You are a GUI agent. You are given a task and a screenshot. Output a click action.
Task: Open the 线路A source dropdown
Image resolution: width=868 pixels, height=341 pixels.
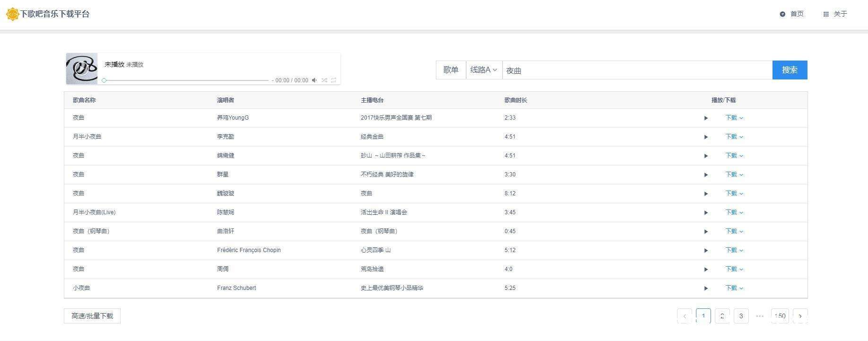pos(484,70)
